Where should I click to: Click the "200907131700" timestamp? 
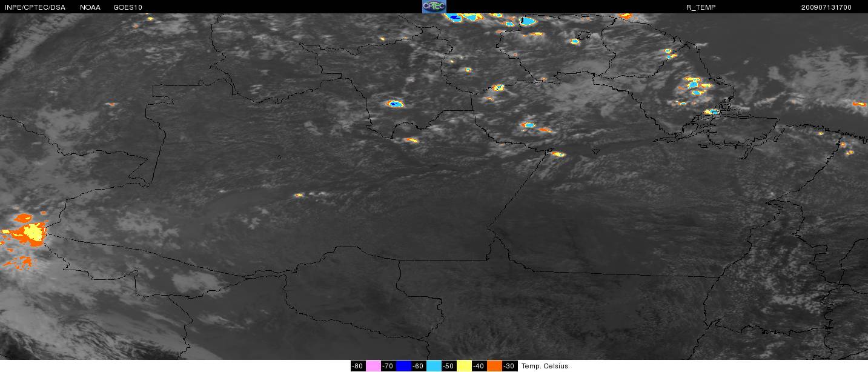pos(826,7)
